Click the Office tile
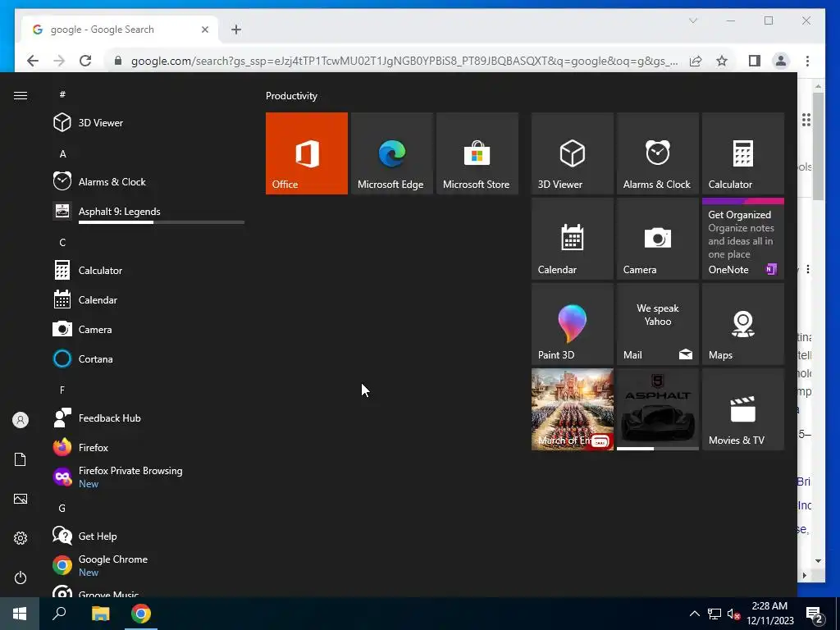The height and width of the screenshot is (630, 840). coord(307,153)
